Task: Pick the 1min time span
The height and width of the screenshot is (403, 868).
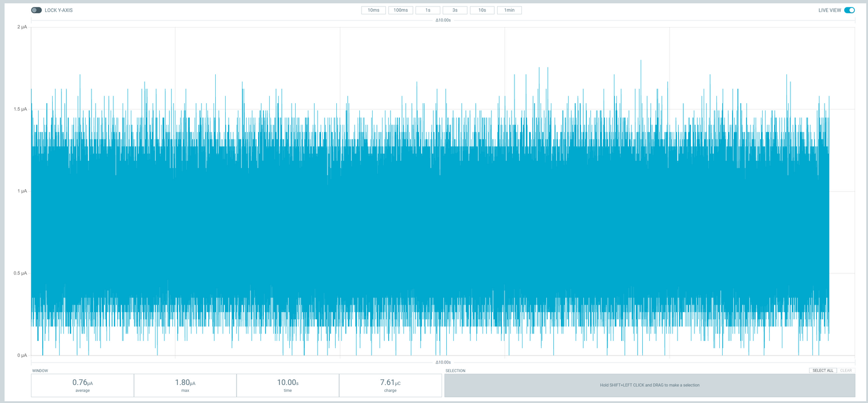Action: click(x=509, y=10)
